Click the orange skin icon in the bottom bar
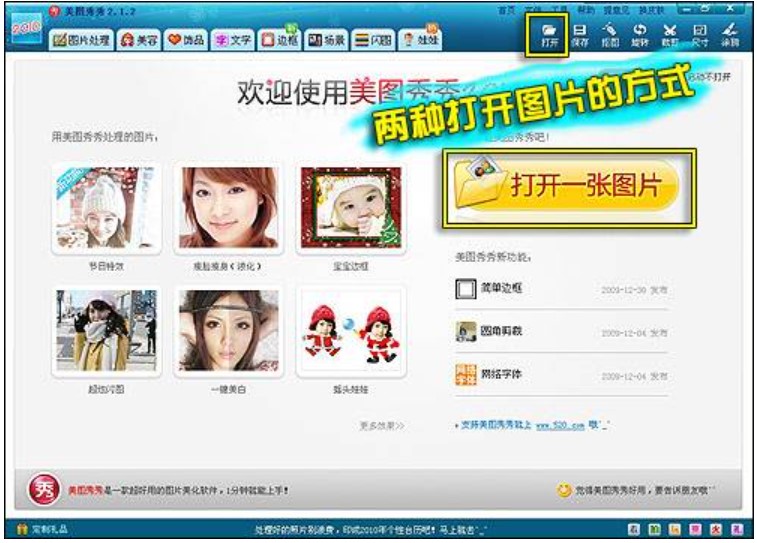757x543 pixels. coord(675,529)
